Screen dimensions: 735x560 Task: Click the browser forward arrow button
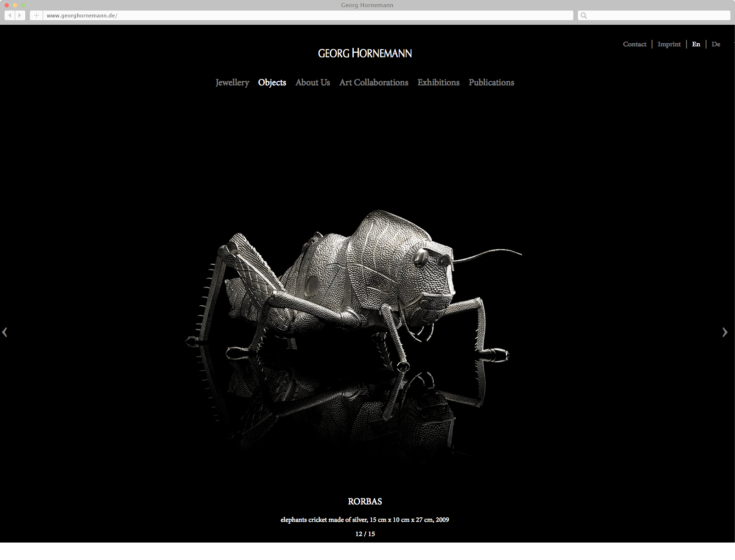(20, 16)
